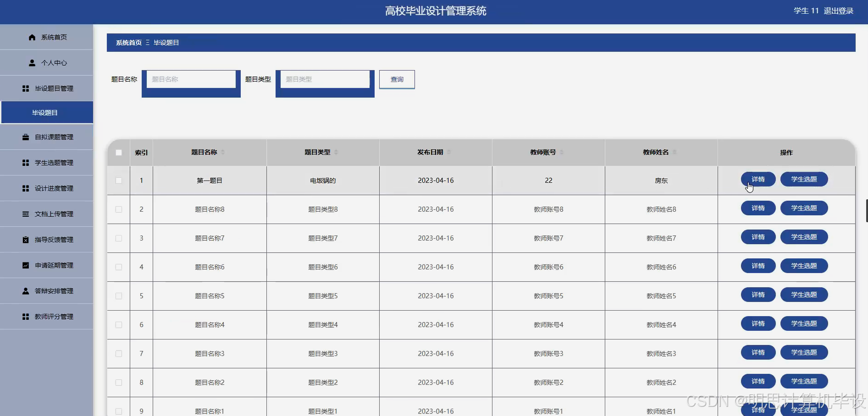
Task: Sort by 发布日期 using its sort arrows
Action: click(x=450, y=153)
